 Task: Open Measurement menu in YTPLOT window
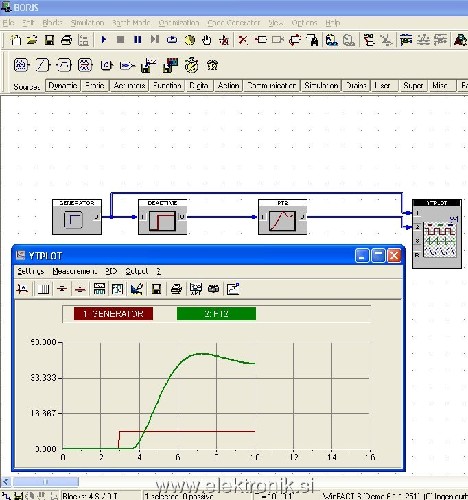[75, 271]
